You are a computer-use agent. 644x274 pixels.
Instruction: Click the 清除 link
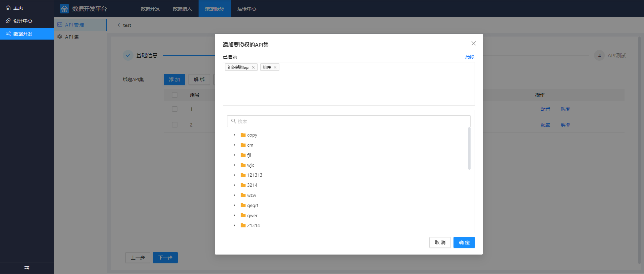tap(470, 57)
